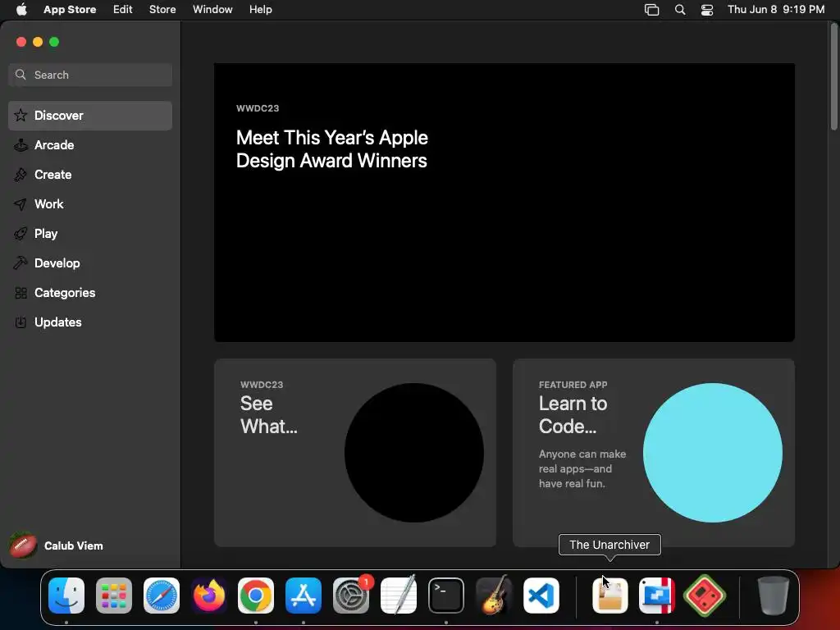Open the Develop category
Viewport: 840px width, 630px height.
90,263
